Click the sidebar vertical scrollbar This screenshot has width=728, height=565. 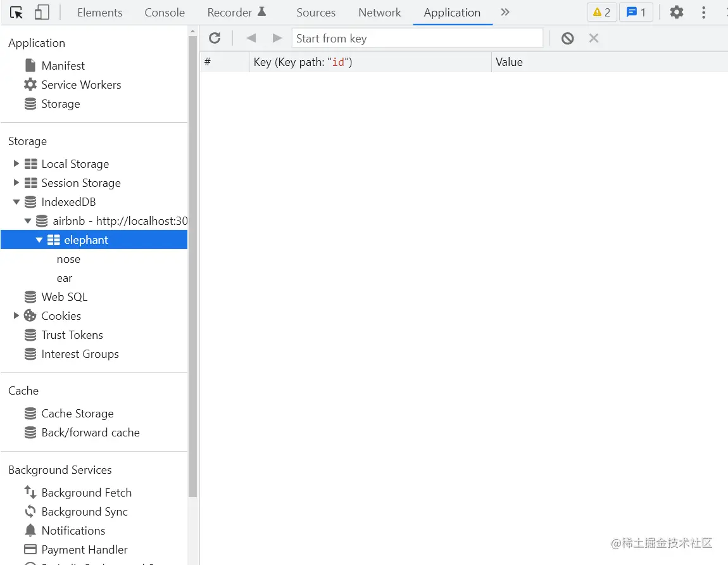[192, 266]
